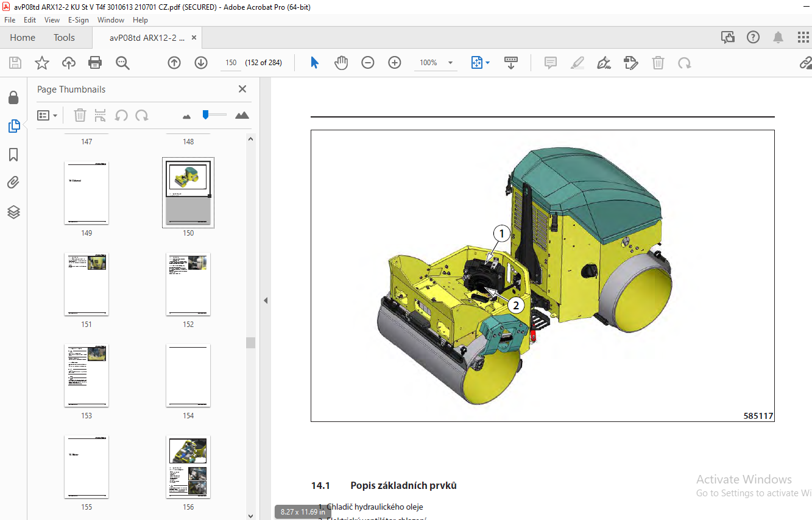This screenshot has width=812, height=520.
Task: Open the E-Sign menu
Action: tap(79, 19)
